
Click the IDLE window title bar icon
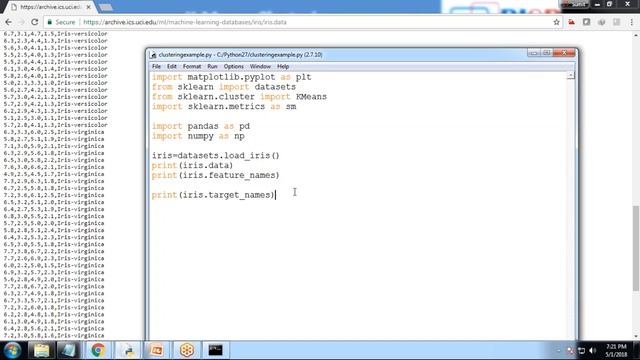point(153,55)
